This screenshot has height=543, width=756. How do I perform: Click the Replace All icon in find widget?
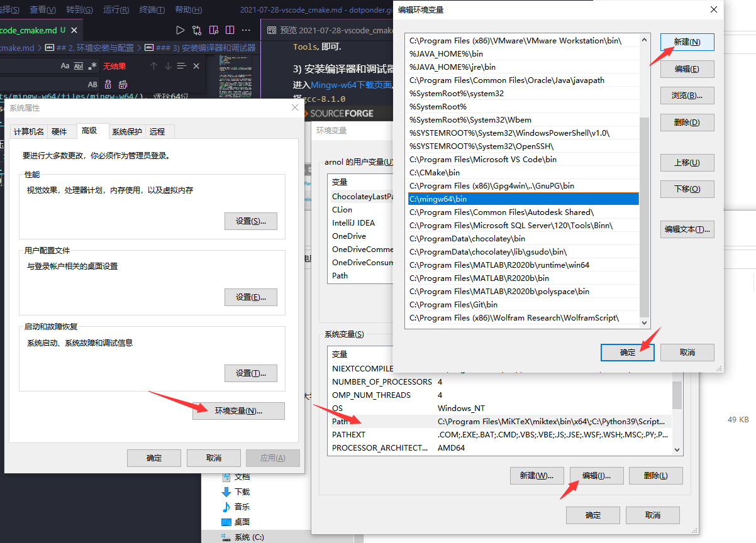point(123,84)
